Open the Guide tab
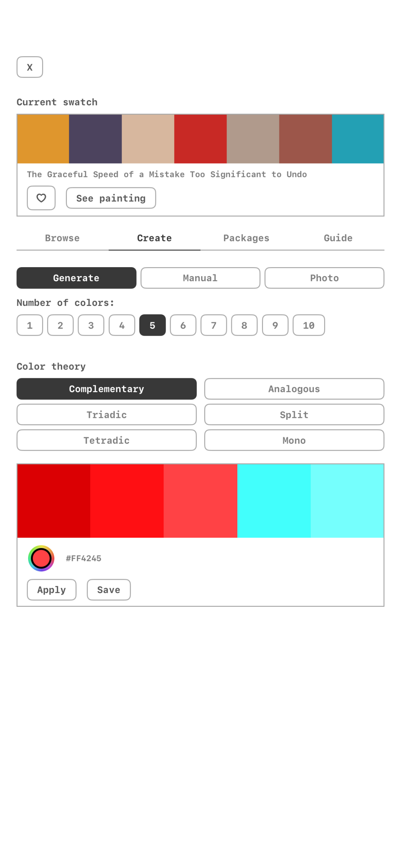 tap(338, 238)
